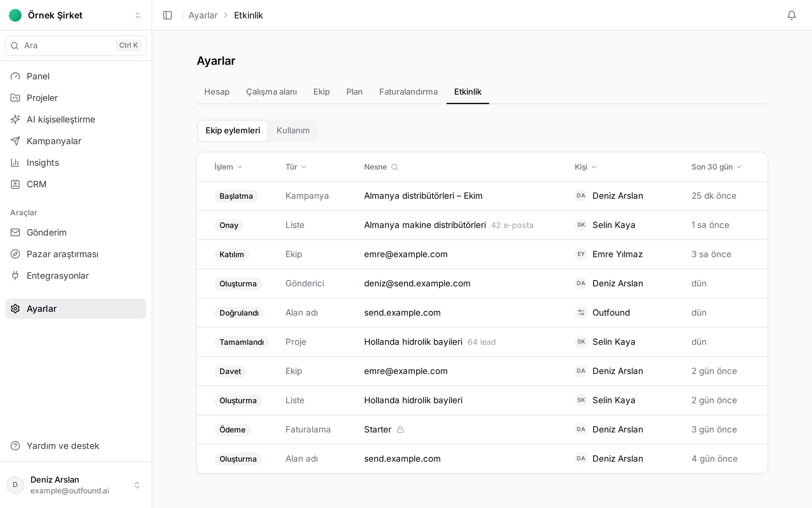Image resolution: width=812 pixels, height=508 pixels.
Task: Click the Kampanyalar paper plane icon
Action: pyautogui.click(x=15, y=141)
